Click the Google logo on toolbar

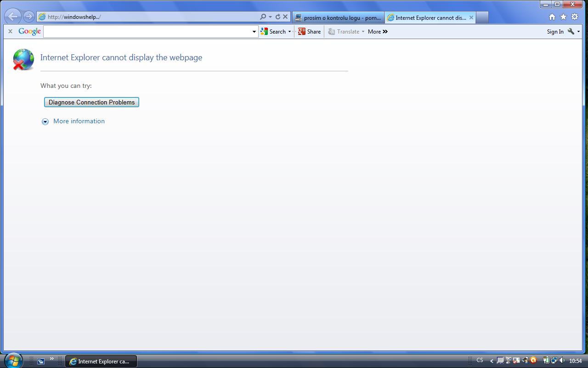click(30, 31)
